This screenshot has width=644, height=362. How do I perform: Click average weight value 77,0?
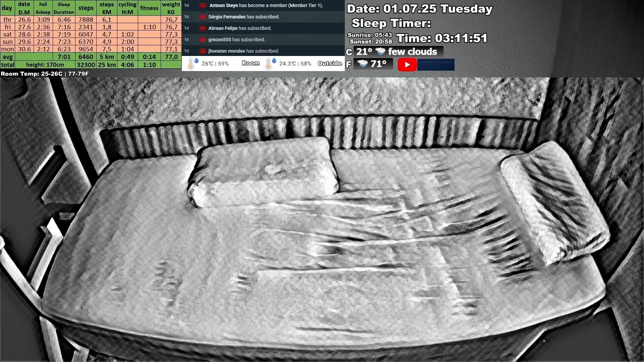[171, 57]
